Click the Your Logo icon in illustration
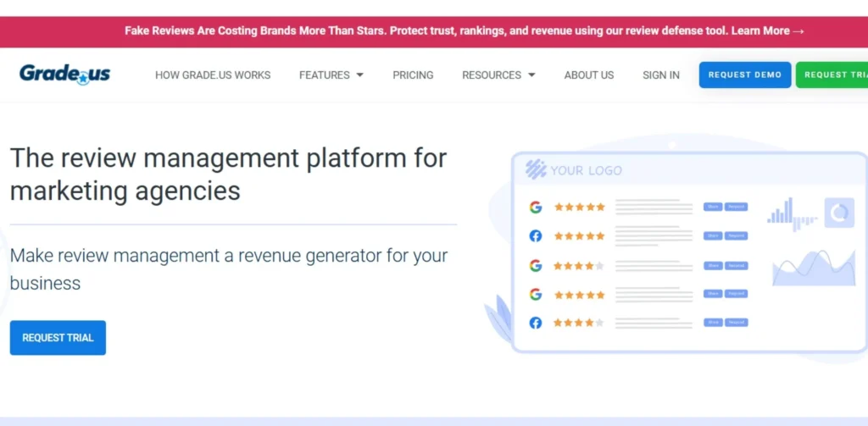 tap(536, 169)
